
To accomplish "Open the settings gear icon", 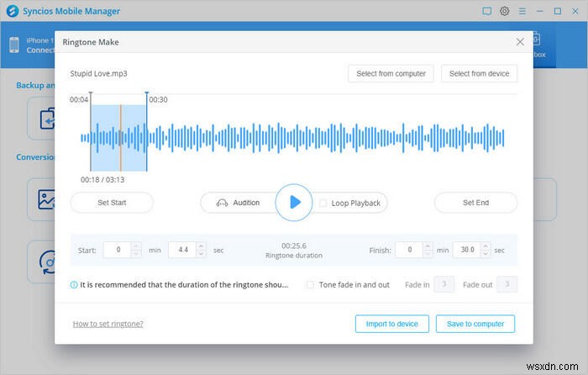I will pos(504,11).
